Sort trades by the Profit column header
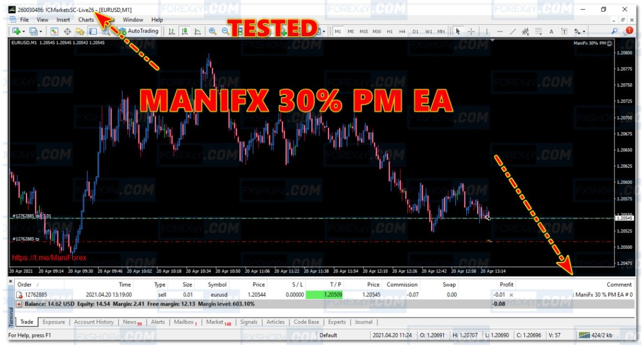The image size is (644, 345). tap(506, 284)
